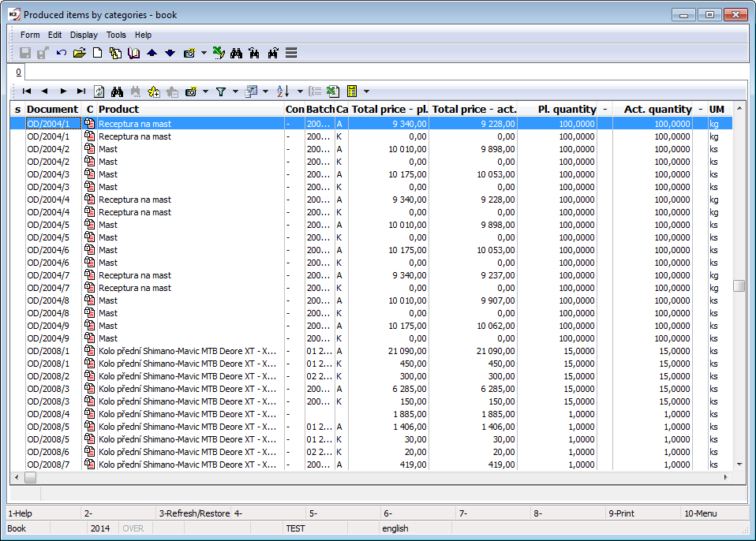Click the blue down arrow icon

pos(170,53)
